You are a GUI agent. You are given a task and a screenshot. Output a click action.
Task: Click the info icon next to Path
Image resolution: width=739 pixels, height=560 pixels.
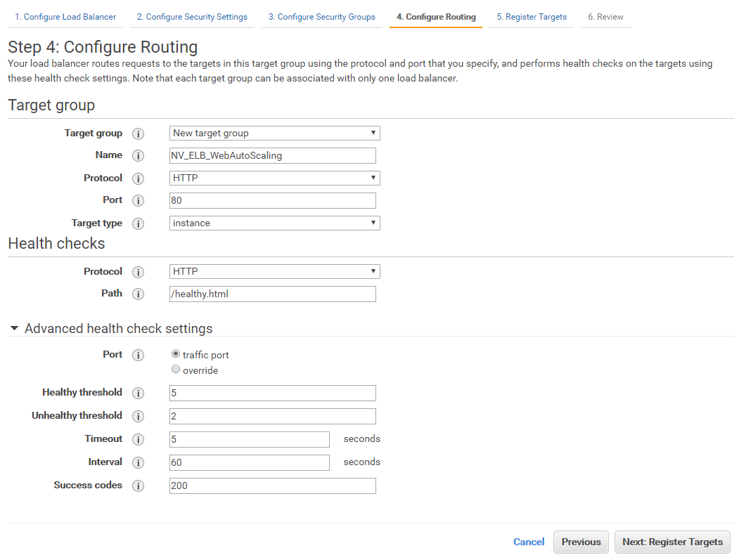tap(139, 294)
